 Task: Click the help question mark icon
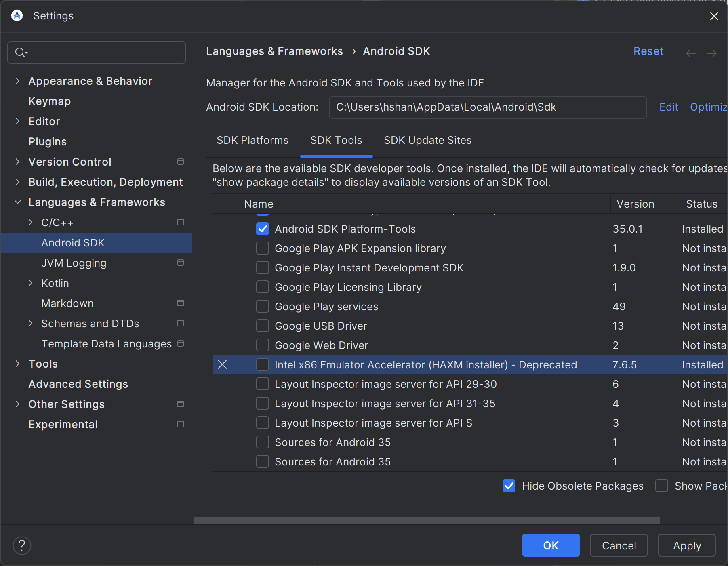coord(22,545)
